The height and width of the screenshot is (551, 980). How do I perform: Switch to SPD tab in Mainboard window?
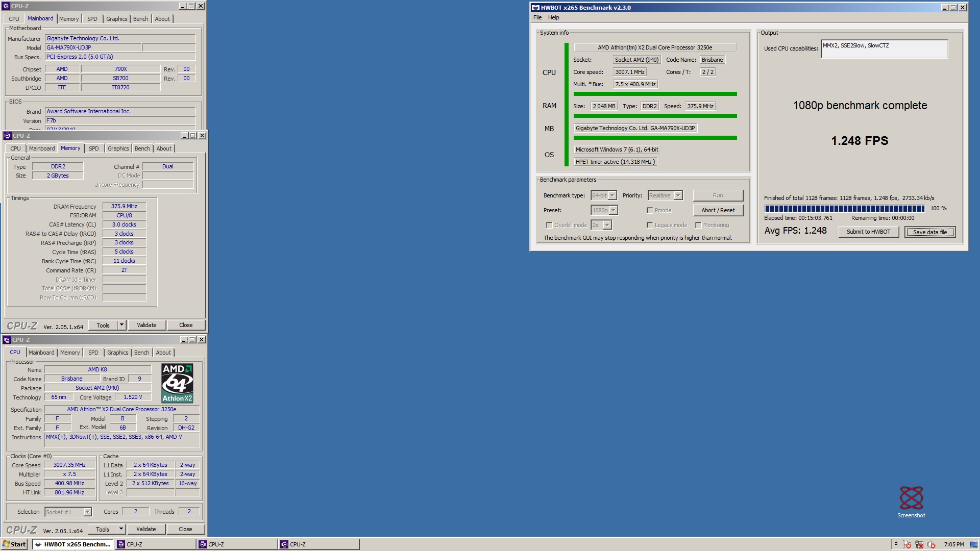click(92, 19)
